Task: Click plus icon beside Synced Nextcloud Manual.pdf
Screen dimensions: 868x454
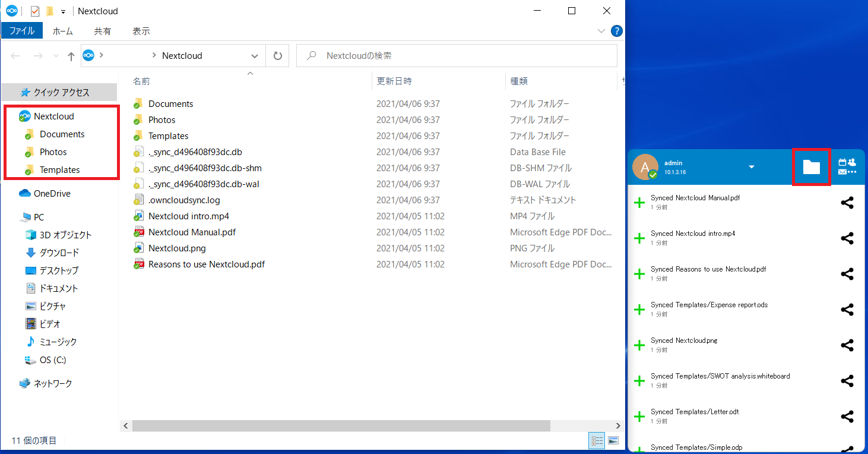Action: pos(639,203)
